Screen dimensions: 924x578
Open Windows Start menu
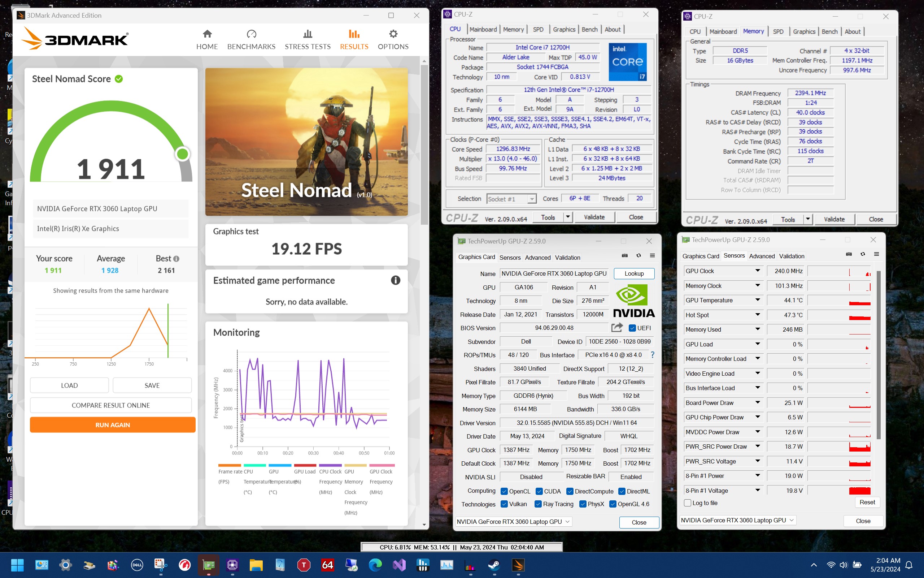coord(18,565)
